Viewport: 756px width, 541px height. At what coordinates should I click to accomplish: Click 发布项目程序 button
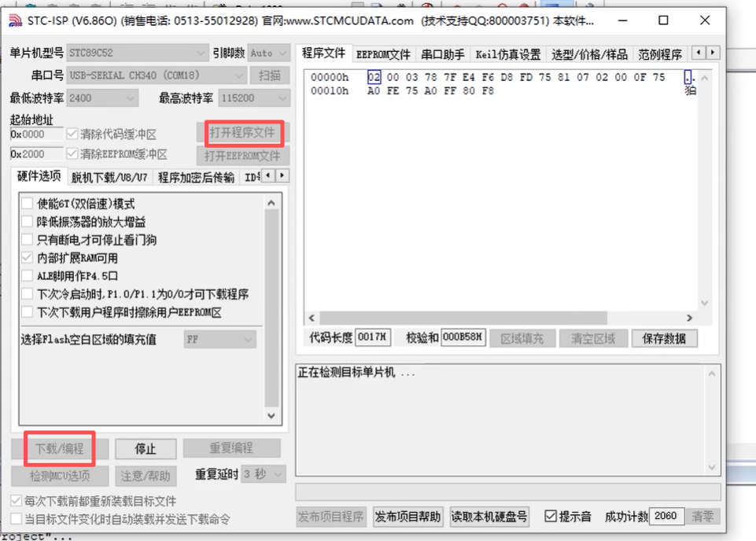point(331,517)
